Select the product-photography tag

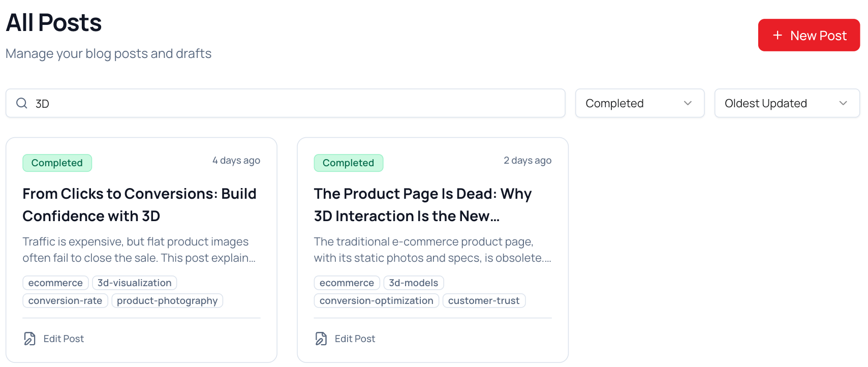pyautogui.click(x=167, y=300)
